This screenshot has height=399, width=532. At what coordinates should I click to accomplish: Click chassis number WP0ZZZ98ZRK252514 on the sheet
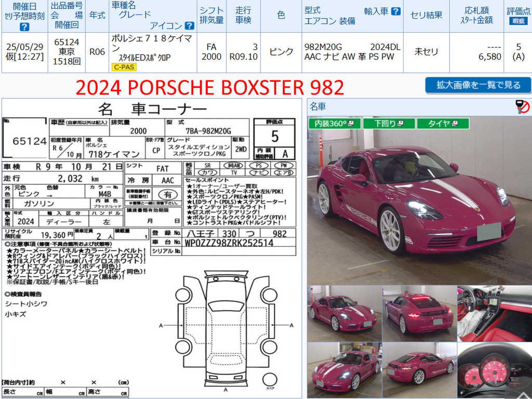(x=229, y=243)
